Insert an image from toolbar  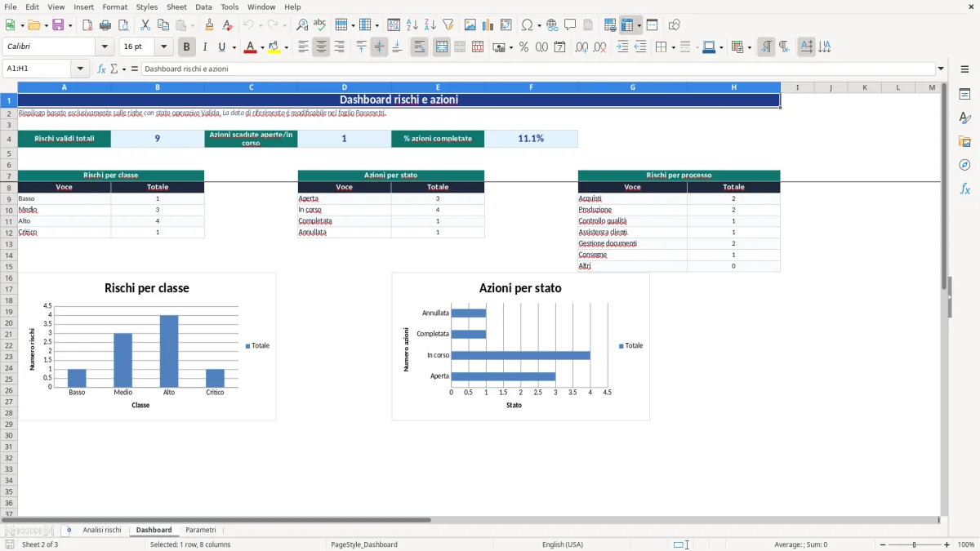tap(470, 25)
